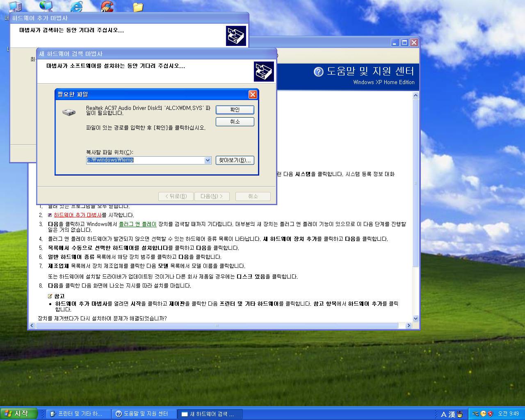
Task: Open the copy location combo box dropdown arrow
Action: click(x=208, y=160)
